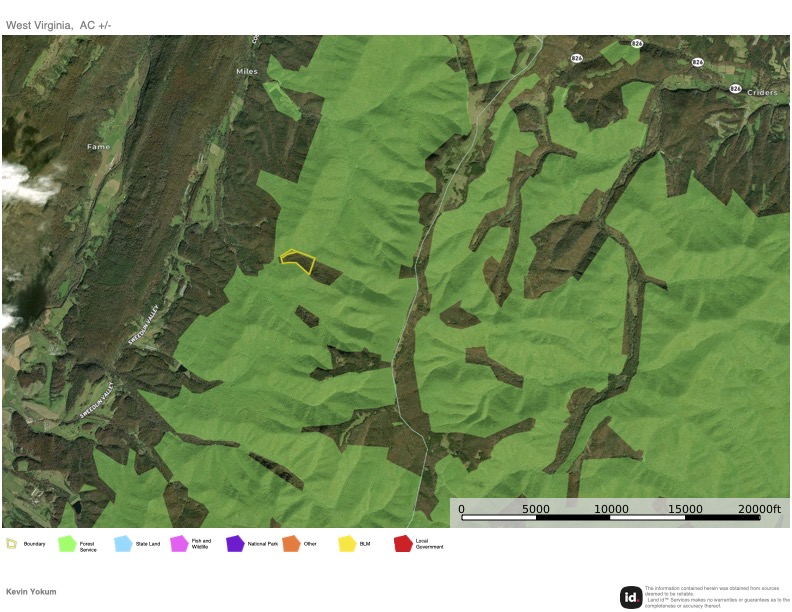Click the Forest Service legend label text
The image size is (792, 612).
(88, 547)
